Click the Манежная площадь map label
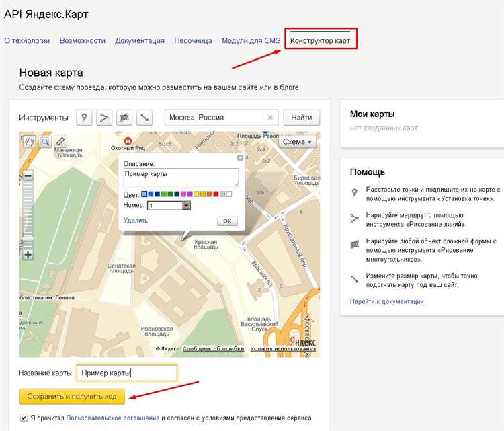 pos(69,153)
